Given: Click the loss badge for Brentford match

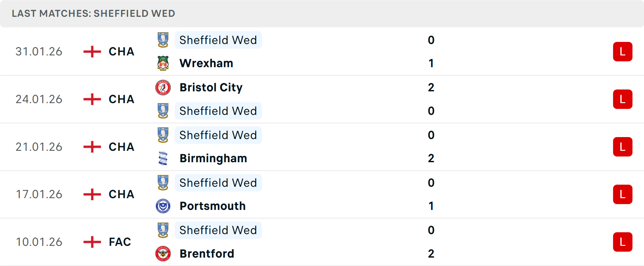Looking at the screenshot, I should click(x=623, y=242).
